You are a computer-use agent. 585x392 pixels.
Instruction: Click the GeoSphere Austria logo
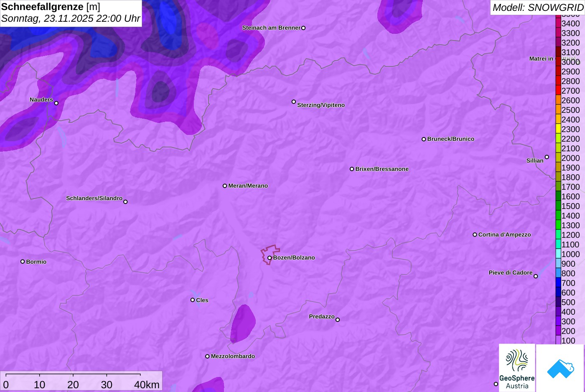(x=517, y=368)
